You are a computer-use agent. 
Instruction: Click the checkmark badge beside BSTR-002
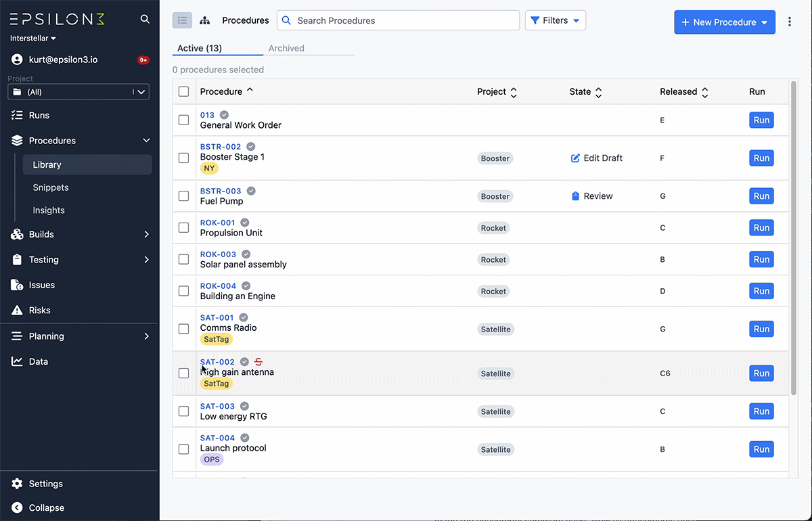tap(250, 147)
